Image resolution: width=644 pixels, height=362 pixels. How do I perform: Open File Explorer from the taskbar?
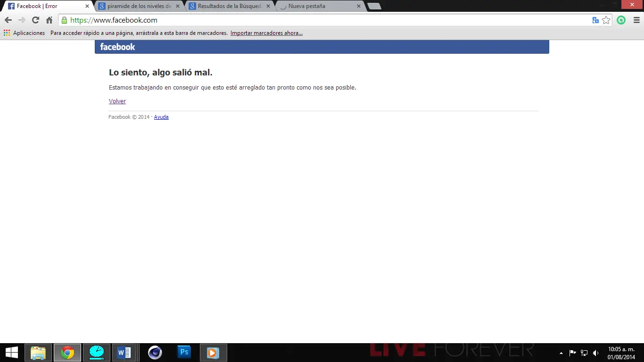tap(38, 353)
